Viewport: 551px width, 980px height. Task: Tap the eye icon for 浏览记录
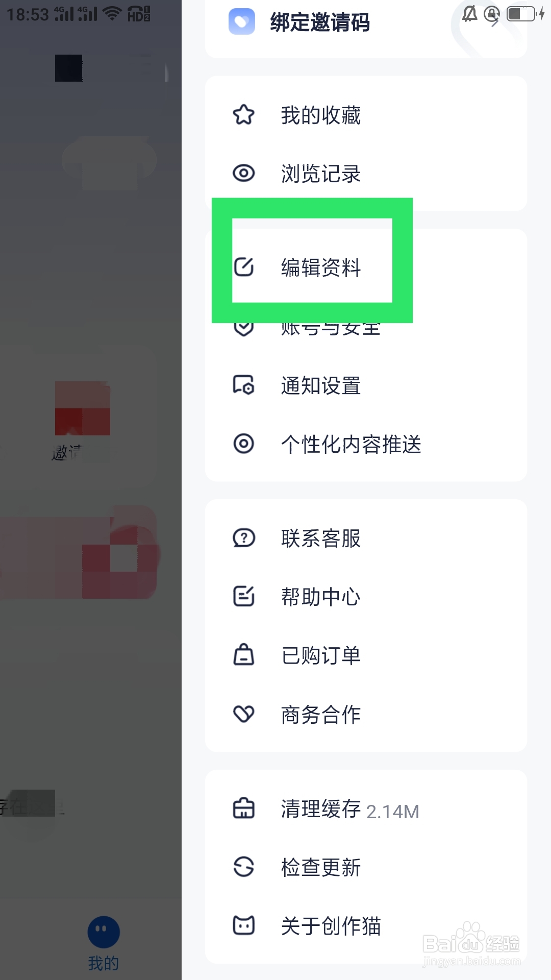243,173
